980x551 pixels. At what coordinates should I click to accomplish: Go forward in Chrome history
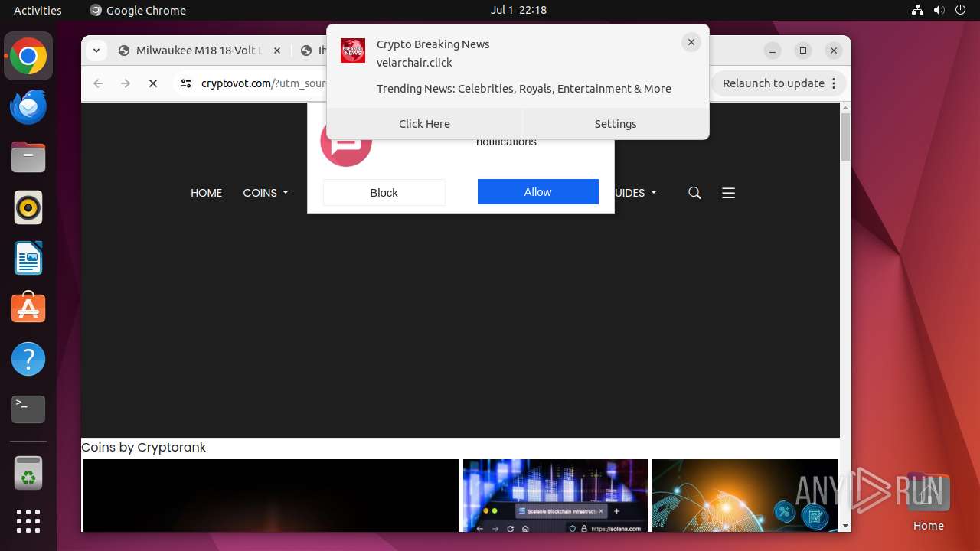pos(126,83)
